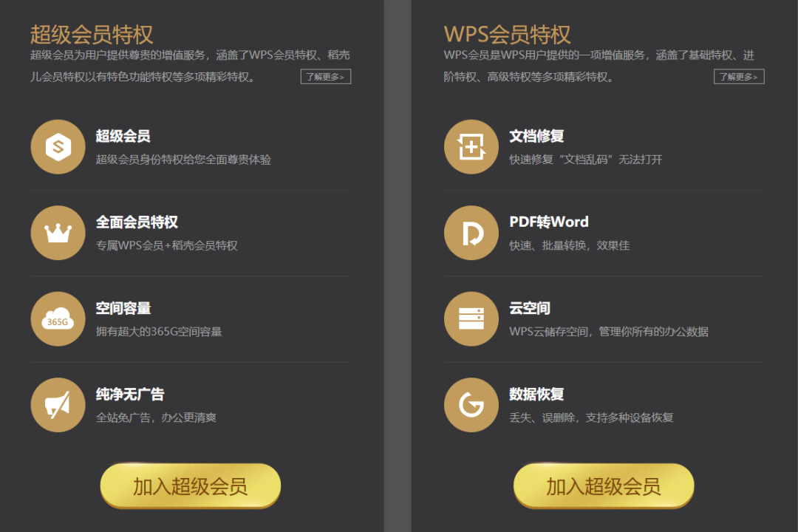Click the 云空间 storage server icon
The width and height of the screenshot is (798, 532).
tap(471, 318)
